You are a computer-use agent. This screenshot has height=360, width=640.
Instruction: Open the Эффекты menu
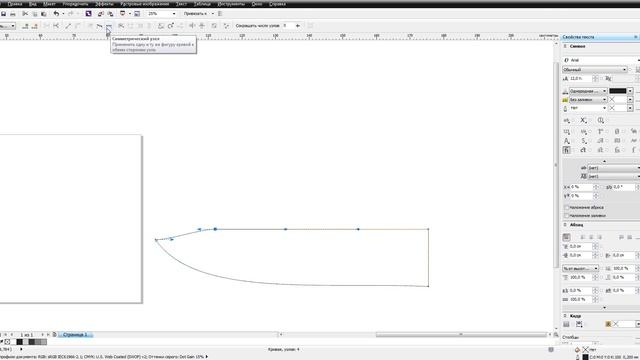[104, 4]
